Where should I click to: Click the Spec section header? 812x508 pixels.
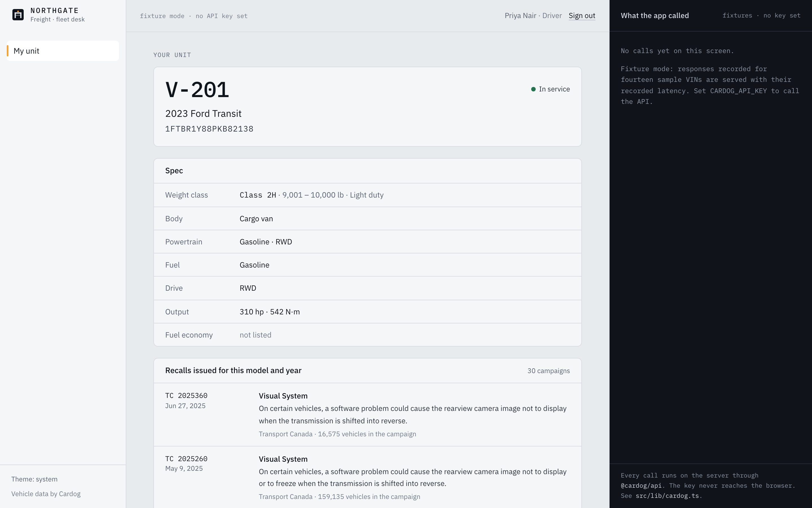(x=174, y=171)
